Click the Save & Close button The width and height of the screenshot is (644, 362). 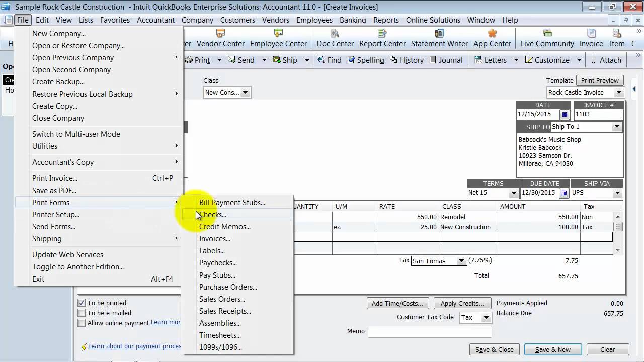tap(495, 349)
